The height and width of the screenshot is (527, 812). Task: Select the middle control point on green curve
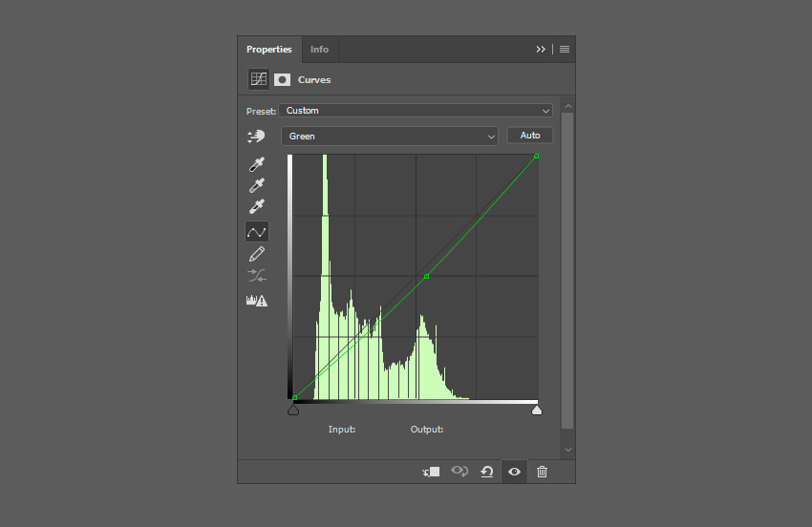pos(426,277)
